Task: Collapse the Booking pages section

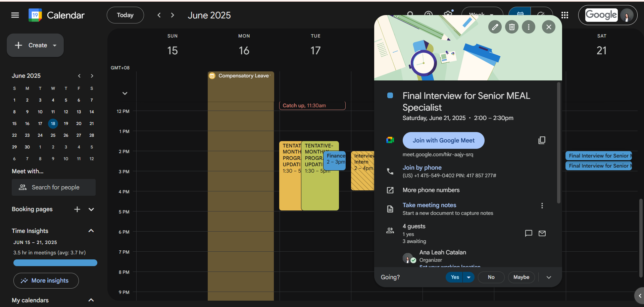Action: pyautogui.click(x=91, y=209)
